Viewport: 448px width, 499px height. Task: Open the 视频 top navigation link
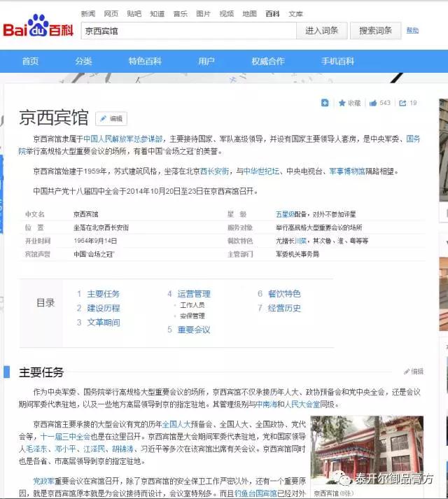point(226,14)
